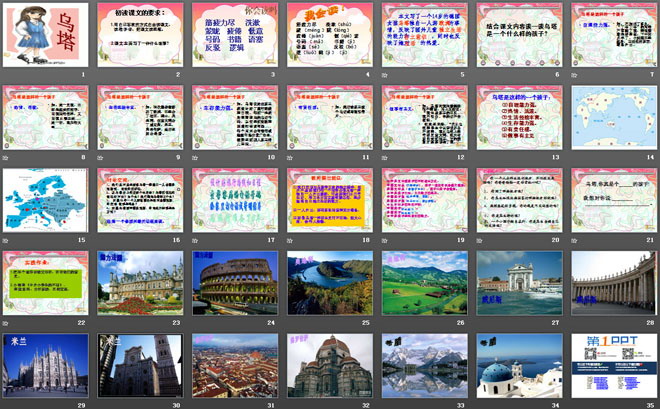Click the animation star icon under slide 11

290,158
